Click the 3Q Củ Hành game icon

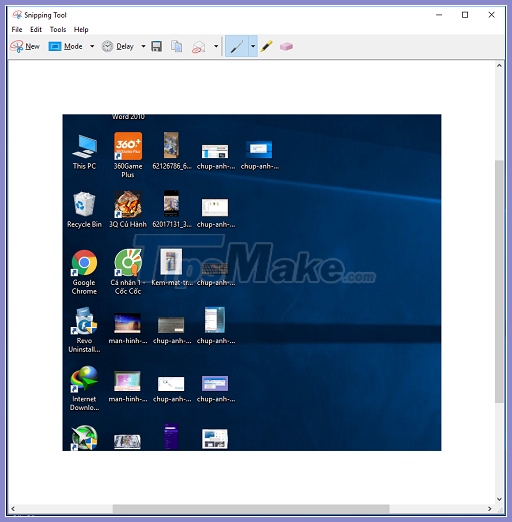[128, 209]
